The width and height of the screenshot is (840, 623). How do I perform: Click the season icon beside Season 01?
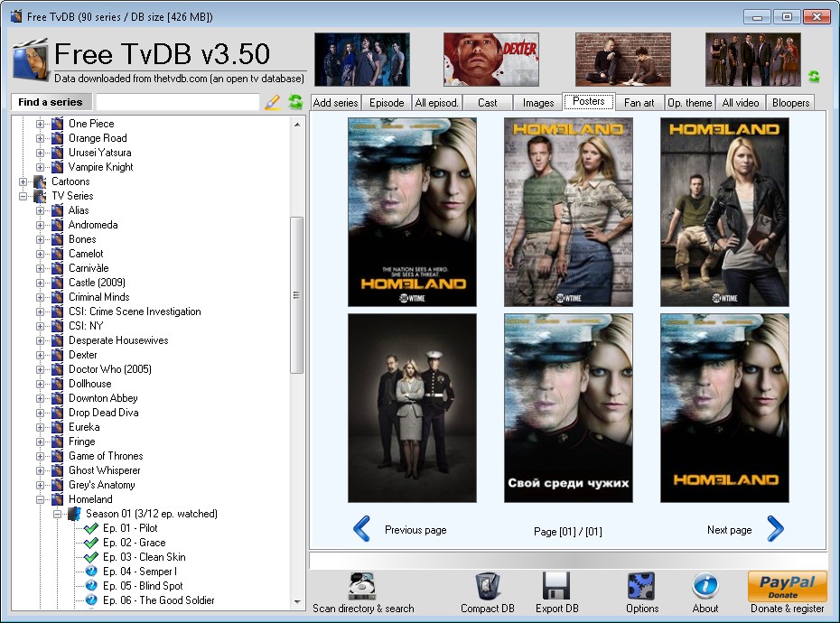(x=74, y=515)
